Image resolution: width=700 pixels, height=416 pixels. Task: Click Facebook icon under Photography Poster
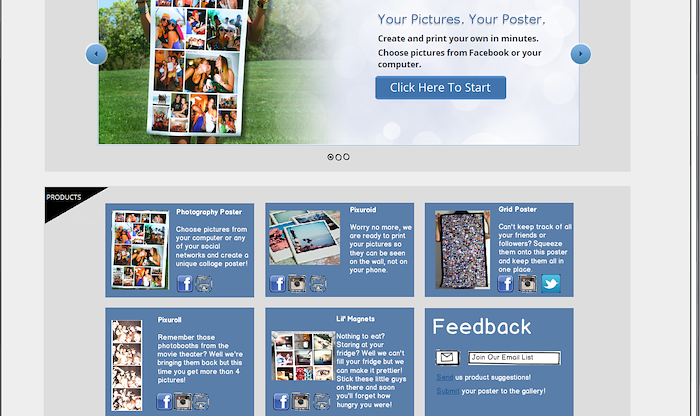click(185, 283)
